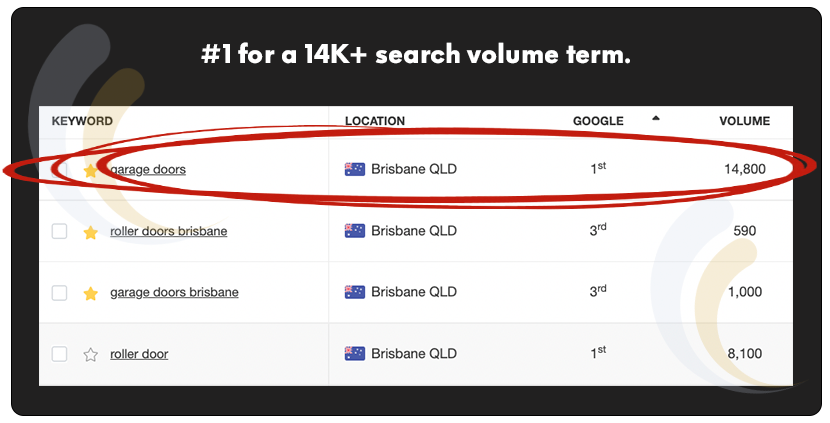This screenshot has width=830, height=423.
Task: Click the Keyword column header
Action: coord(82,121)
